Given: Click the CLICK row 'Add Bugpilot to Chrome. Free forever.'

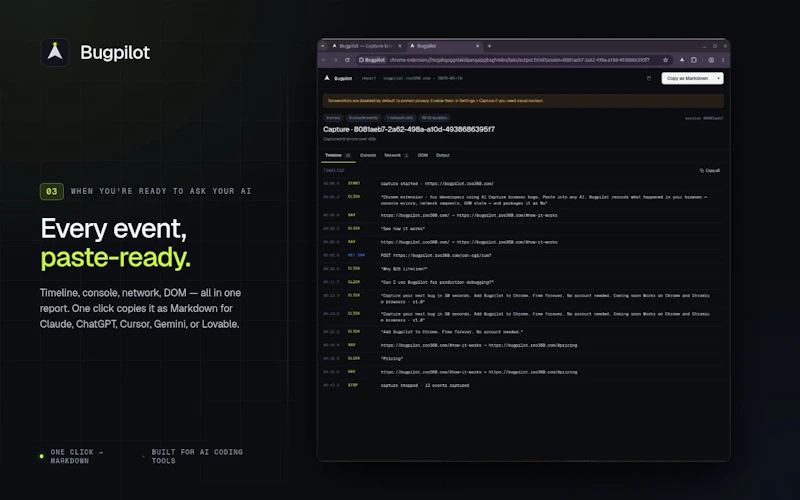Looking at the screenshot, I should tap(523, 332).
